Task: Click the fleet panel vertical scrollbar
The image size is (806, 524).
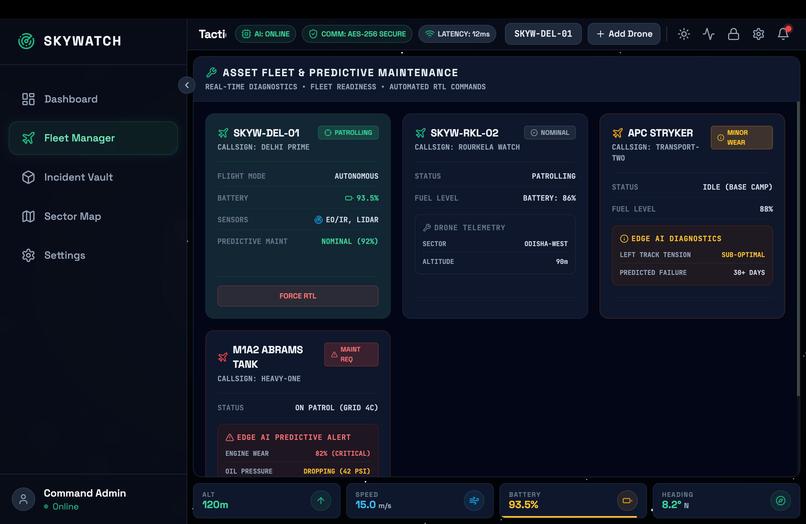Action: pos(798,249)
